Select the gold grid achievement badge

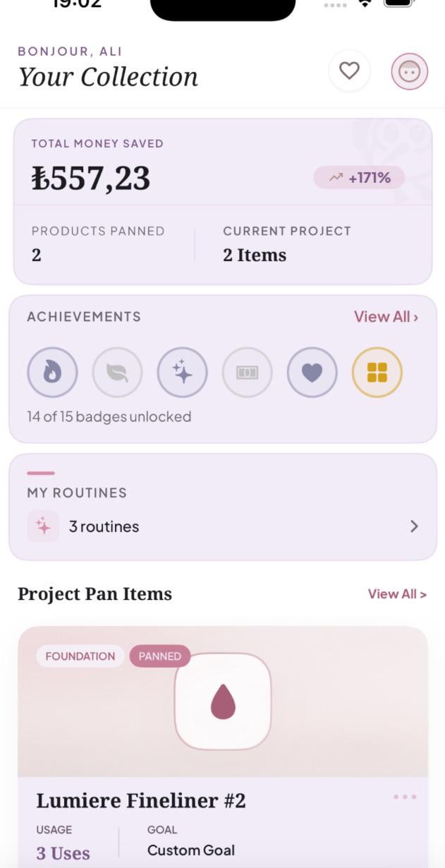(x=377, y=373)
